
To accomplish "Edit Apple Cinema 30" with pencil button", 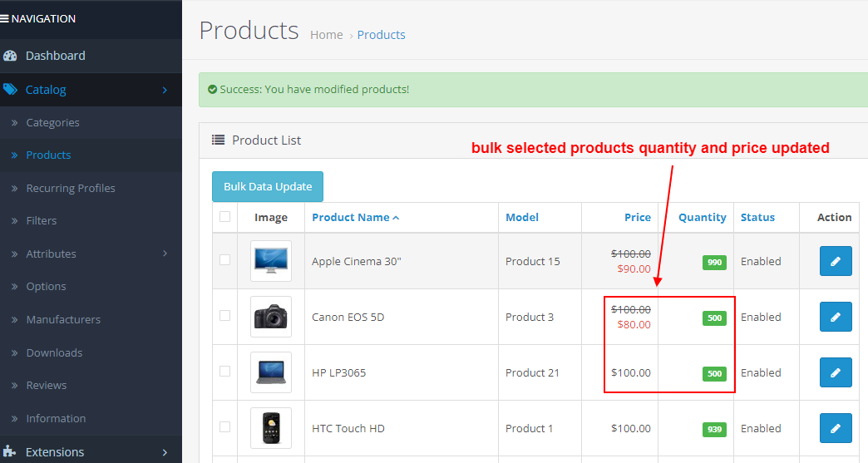I will (x=835, y=261).
